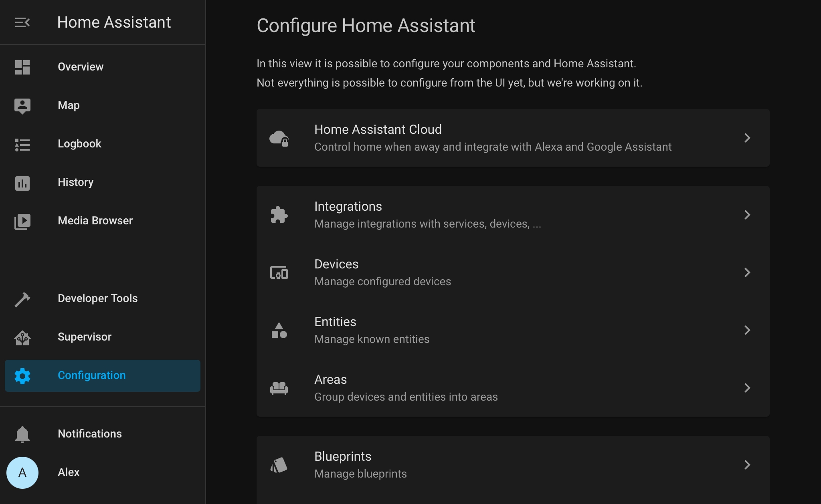
Task: Click the hamburger menu icon
Action: [x=22, y=22]
